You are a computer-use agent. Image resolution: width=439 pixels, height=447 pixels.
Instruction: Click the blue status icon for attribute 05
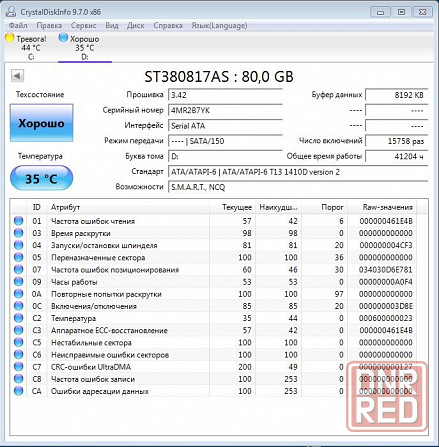click(19, 257)
